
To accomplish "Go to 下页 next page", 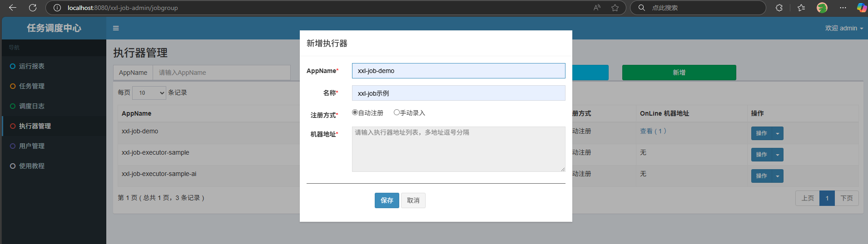I will coord(847,198).
